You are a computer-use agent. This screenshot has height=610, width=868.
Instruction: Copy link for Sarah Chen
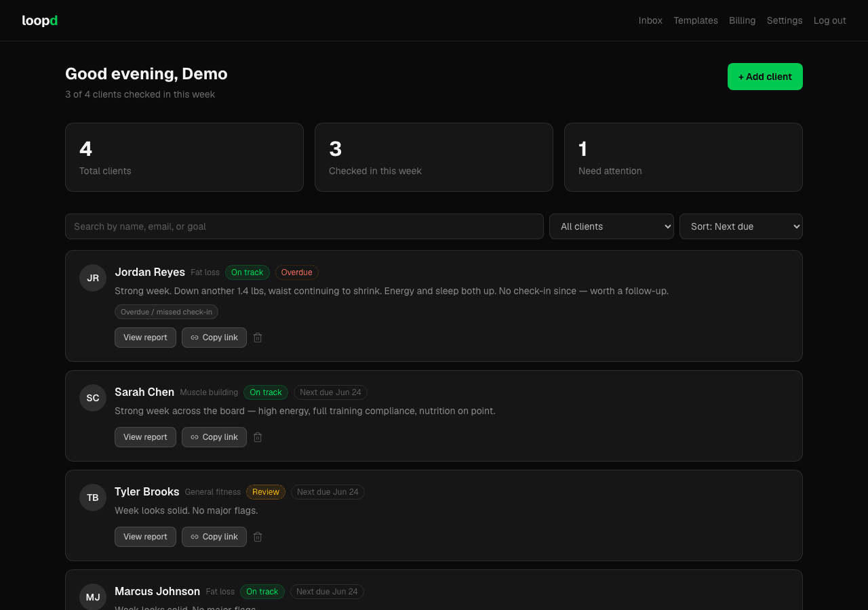pyautogui.click(x=214, y=437)
